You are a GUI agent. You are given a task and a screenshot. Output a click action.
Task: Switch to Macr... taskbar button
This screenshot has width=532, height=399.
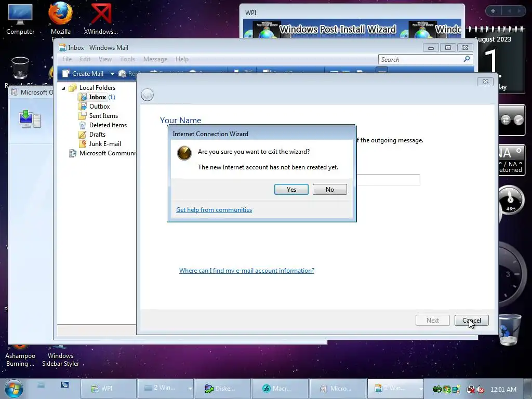(280, 389)
